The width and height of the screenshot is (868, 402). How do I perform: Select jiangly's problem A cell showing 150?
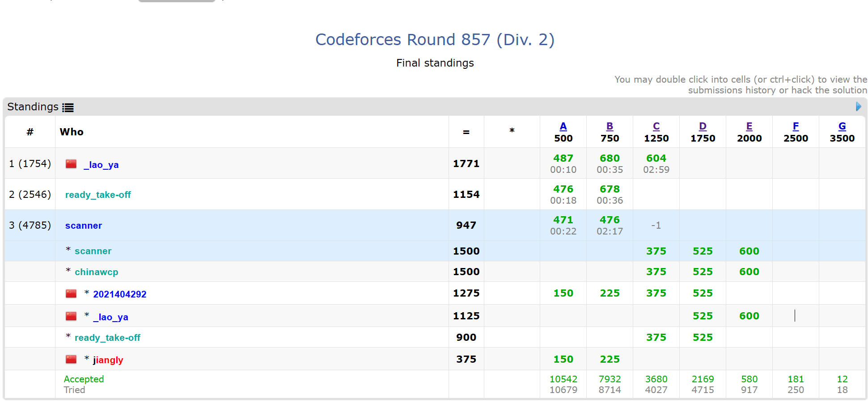[x=563, y=359]
